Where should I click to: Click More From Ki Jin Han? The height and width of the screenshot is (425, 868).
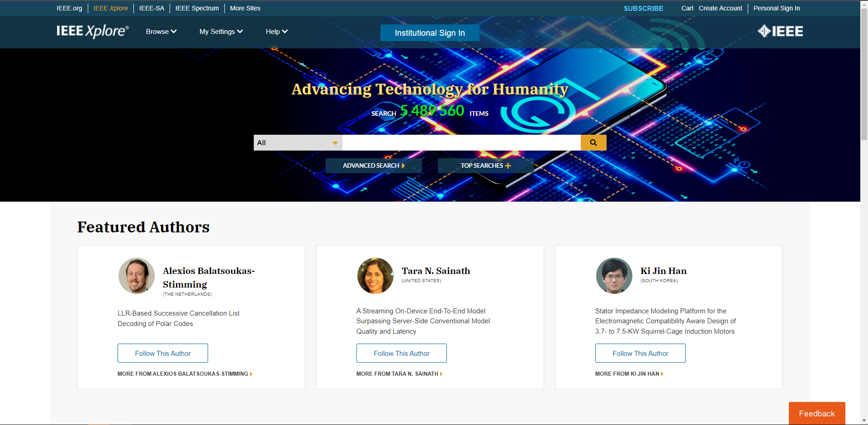(x=629, y=374)
